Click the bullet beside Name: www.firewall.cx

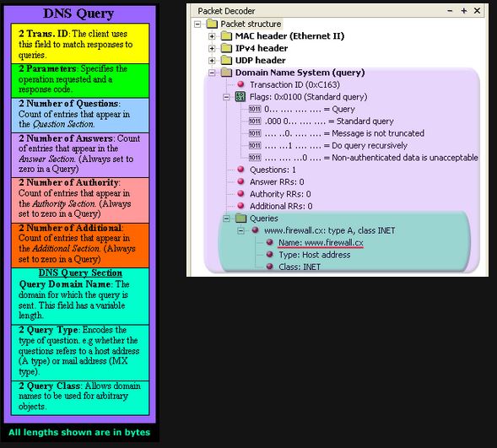270,242
